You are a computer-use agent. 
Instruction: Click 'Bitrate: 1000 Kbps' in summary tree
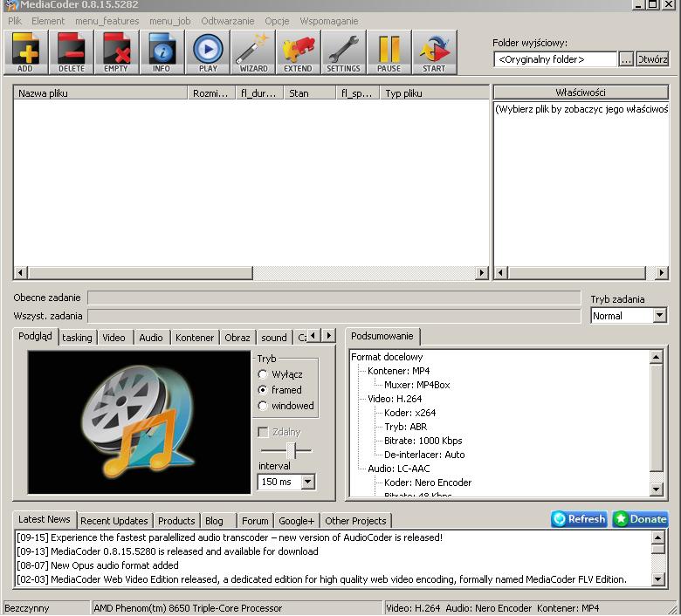point(423,441)
